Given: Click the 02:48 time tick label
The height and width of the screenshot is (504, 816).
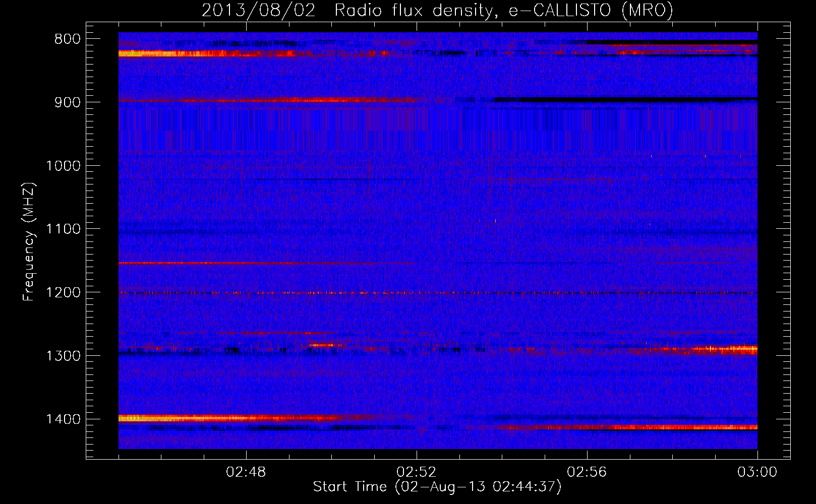Looking at the screenshot, I should pos(246,472).
